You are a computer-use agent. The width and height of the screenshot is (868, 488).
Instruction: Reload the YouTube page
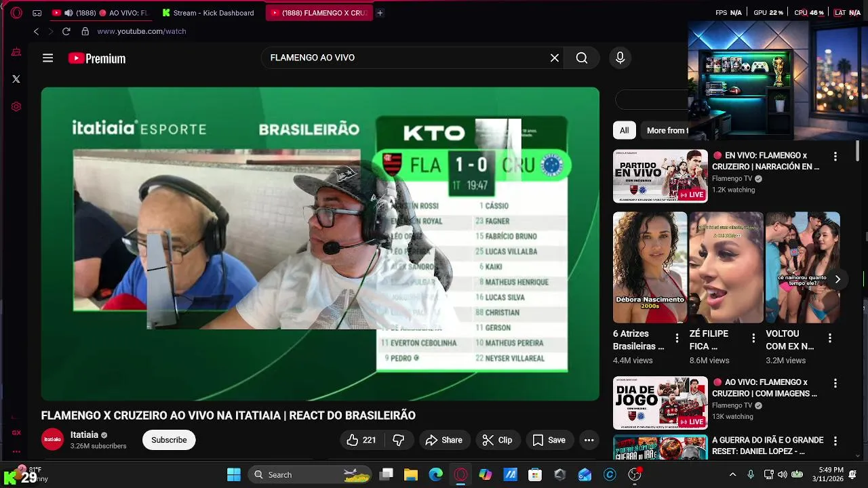[66, 31]
